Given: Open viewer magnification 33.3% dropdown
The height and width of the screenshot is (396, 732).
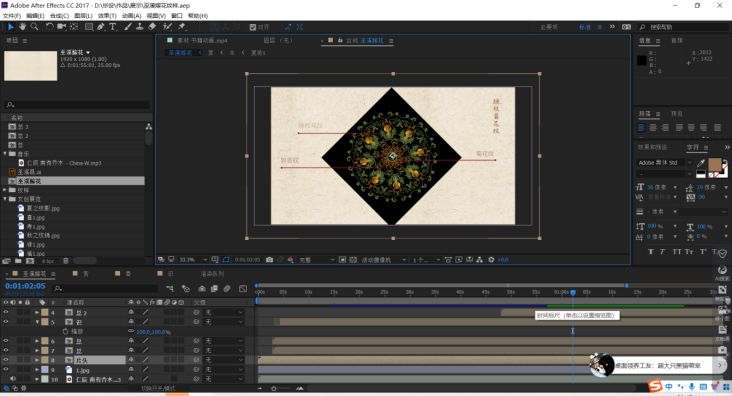Looking at the screenshot, I should (193, 260).
